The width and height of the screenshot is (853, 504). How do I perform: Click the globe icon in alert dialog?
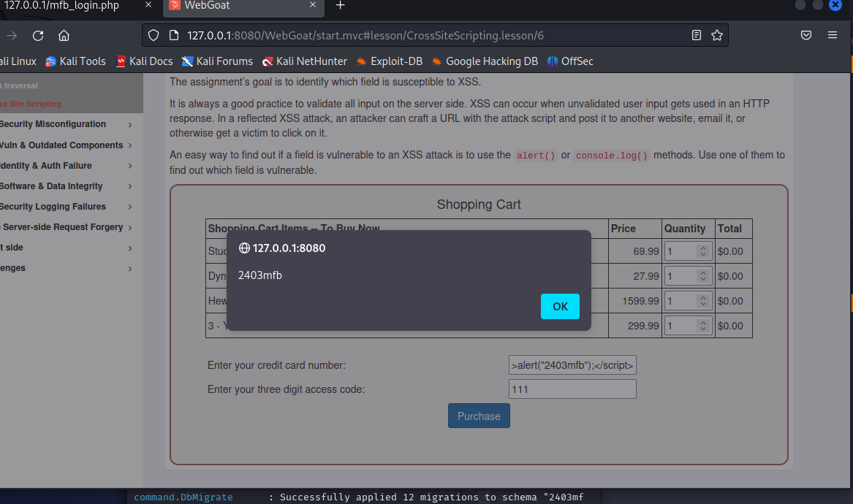click(x=244, y=248)
